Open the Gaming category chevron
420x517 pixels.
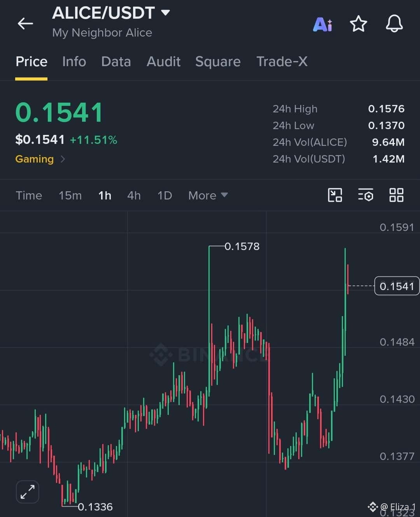[x=63, y=159]
